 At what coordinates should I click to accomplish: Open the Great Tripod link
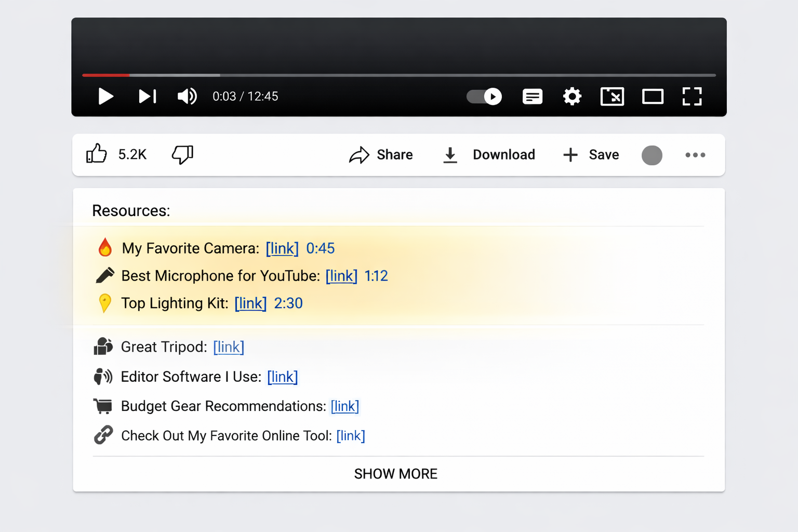(x=229, y=347)
